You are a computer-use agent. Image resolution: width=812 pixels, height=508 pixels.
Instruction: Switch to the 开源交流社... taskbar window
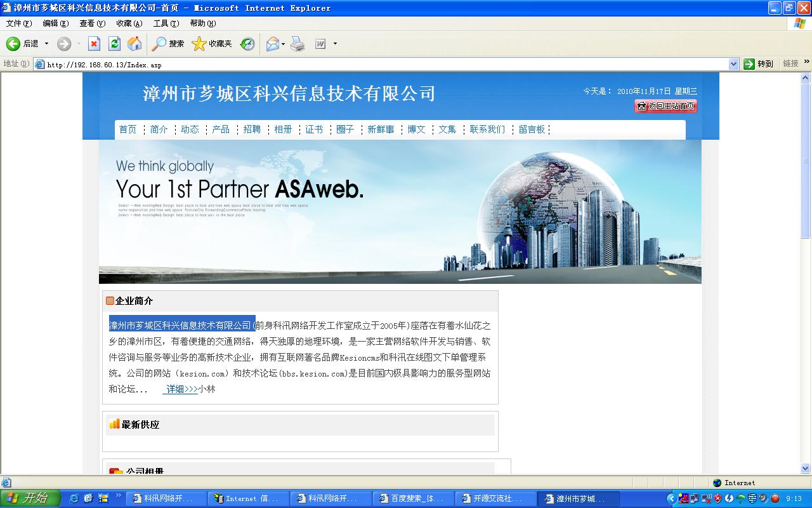497,498
